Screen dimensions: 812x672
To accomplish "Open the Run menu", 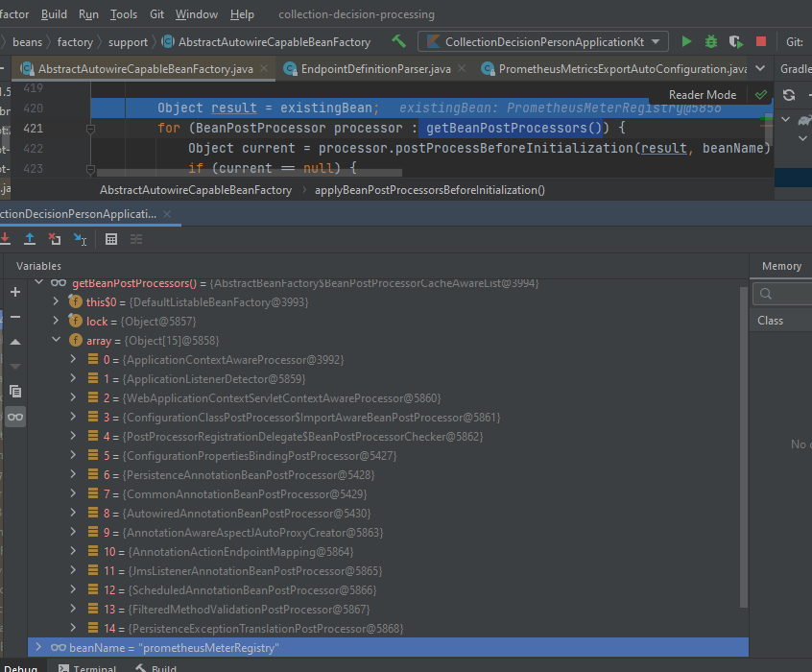I will tap(88, 14).
